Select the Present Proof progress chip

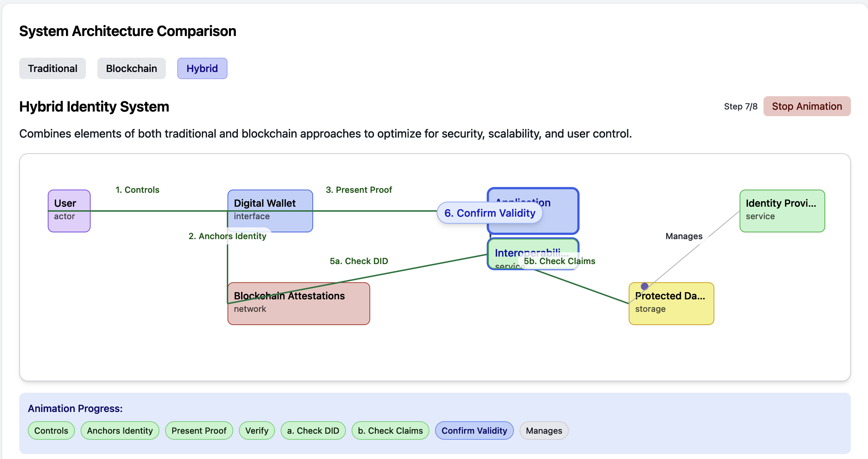click(x=199, y=430)
